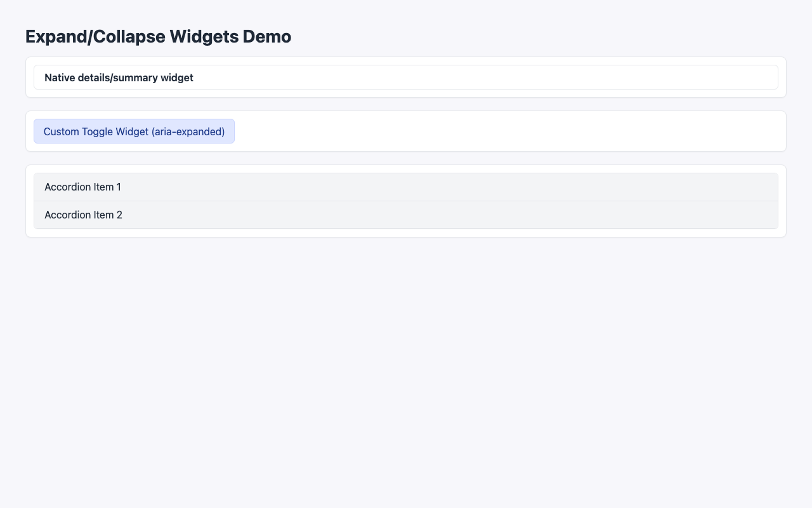The width and height of the screenshot is (812, 508).
Task: Click the Custom Toggle Widget (aria-expanded) button
Action: coord(134,131)
